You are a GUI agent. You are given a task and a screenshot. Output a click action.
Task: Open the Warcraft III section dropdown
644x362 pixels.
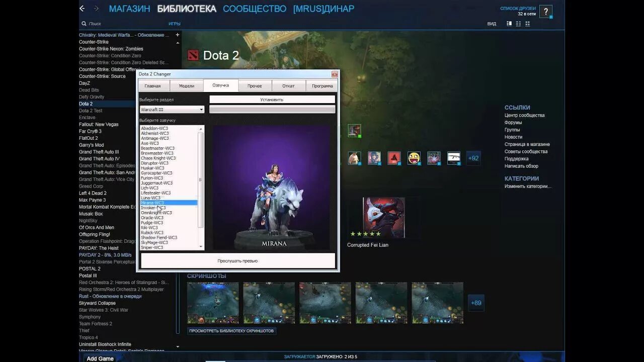click(x=172, y=110)
